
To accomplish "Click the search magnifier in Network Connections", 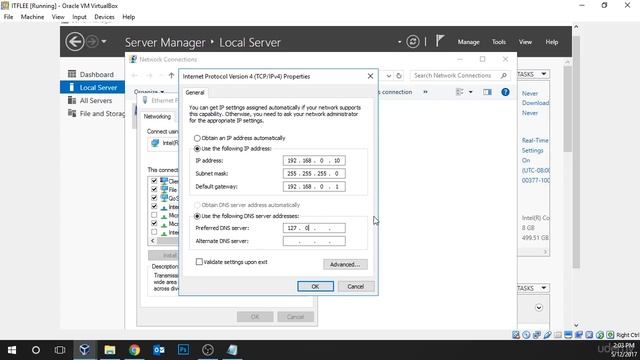I will 504,76.
